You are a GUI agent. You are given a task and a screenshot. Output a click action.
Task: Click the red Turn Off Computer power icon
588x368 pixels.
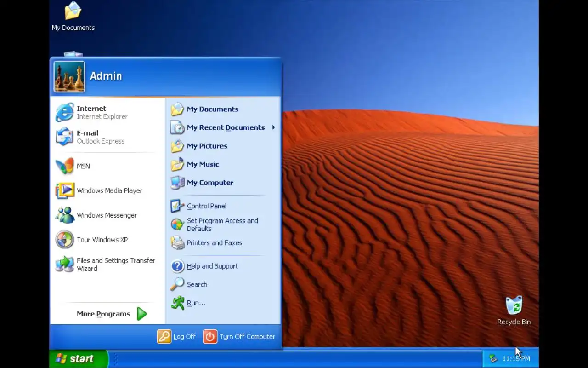(x=210, y=337)
